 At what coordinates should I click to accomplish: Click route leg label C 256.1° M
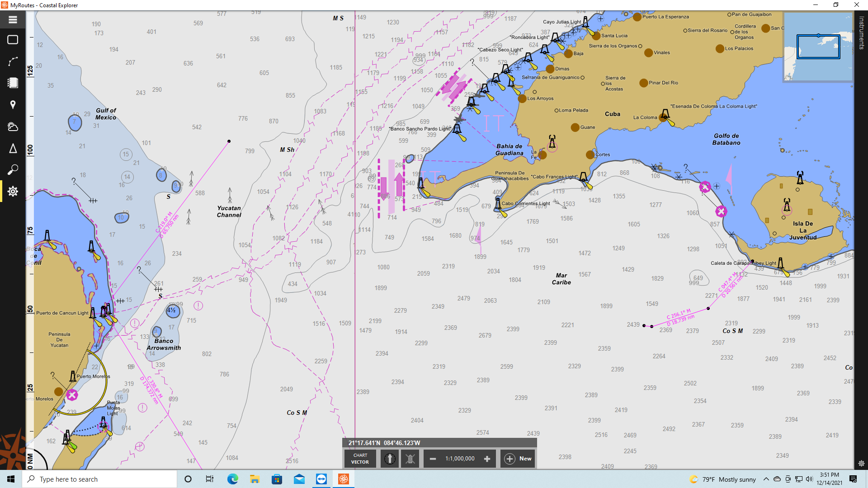[x=679, y=314]
